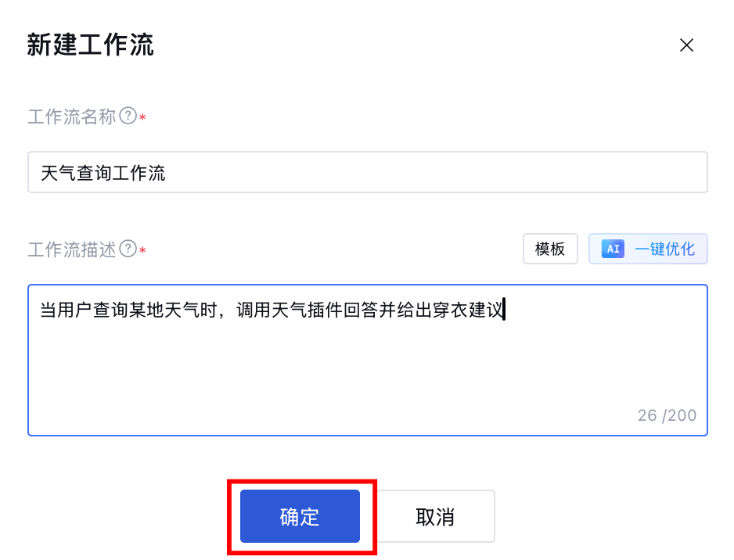Screen dimensions: 734x560
Task: Click the 26 /200 character counter
Action: (x=667, y=415)
